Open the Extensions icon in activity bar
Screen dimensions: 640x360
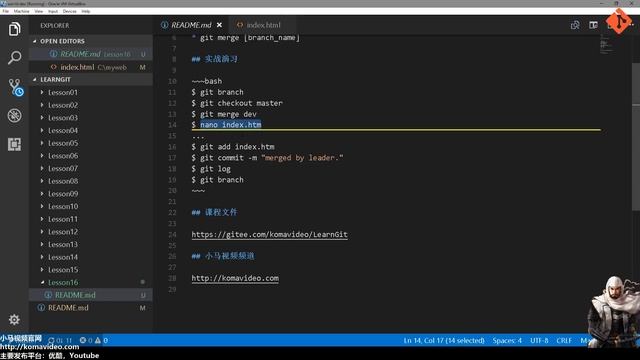point(14,144)
